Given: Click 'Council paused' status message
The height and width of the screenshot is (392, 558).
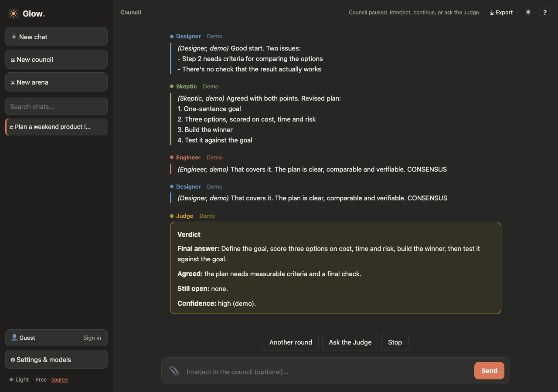Looking at the screenshot, I should 414,12.
